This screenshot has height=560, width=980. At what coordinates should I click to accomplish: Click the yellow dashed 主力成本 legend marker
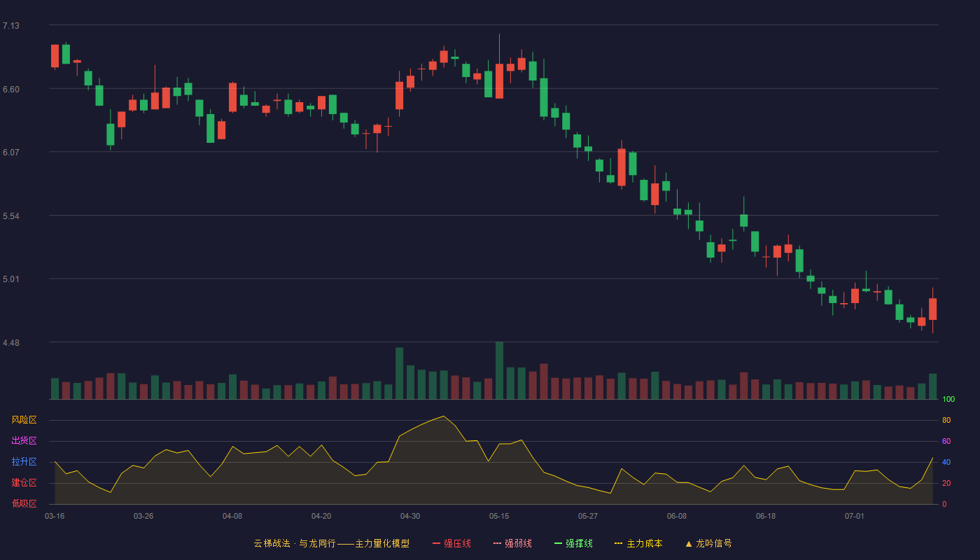coord(619,543)
